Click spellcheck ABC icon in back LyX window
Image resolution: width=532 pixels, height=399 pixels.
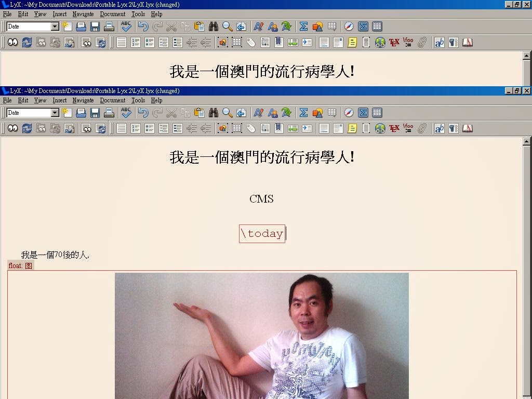click(126, 26)
